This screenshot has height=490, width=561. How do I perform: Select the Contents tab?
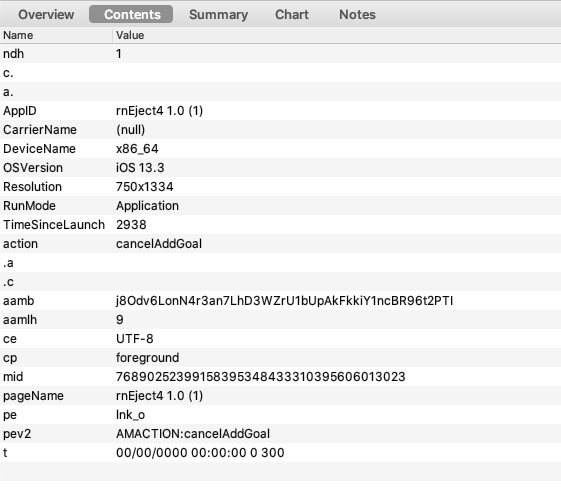(x=131, y=14)
